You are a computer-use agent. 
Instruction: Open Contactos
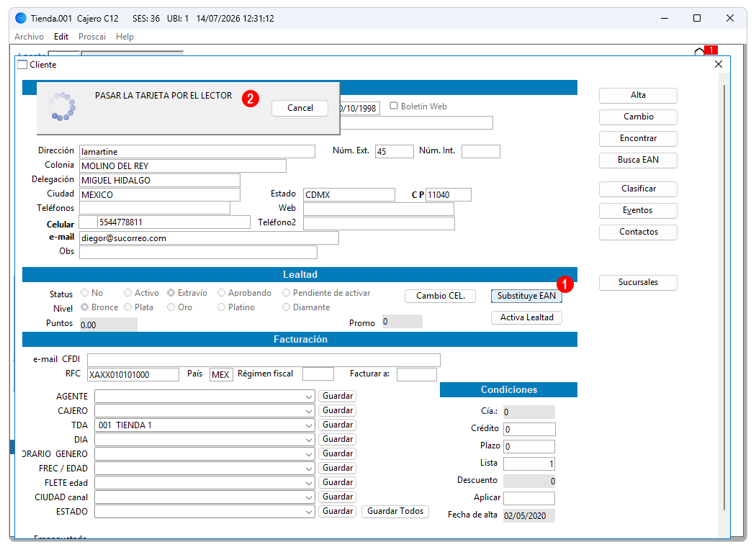pos(638,232)
